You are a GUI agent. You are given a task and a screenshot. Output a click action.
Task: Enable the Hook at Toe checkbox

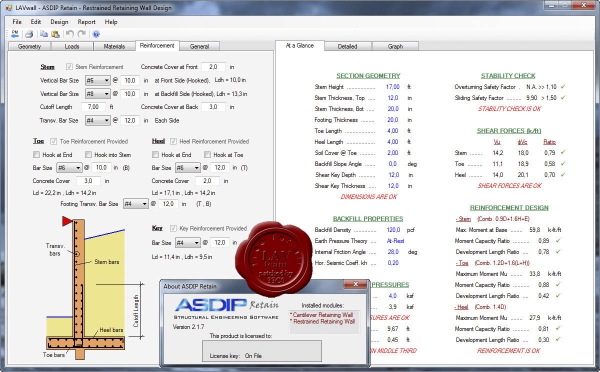click(x=207, y=155)
